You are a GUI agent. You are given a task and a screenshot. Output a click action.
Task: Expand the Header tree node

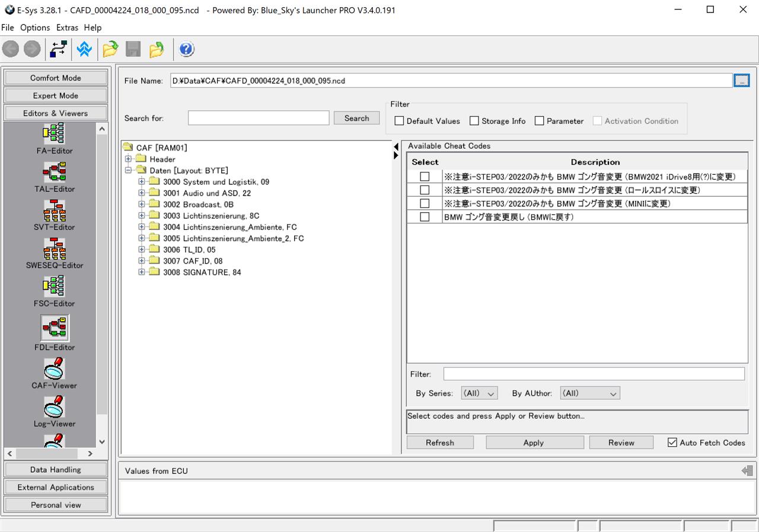(128, 159)
